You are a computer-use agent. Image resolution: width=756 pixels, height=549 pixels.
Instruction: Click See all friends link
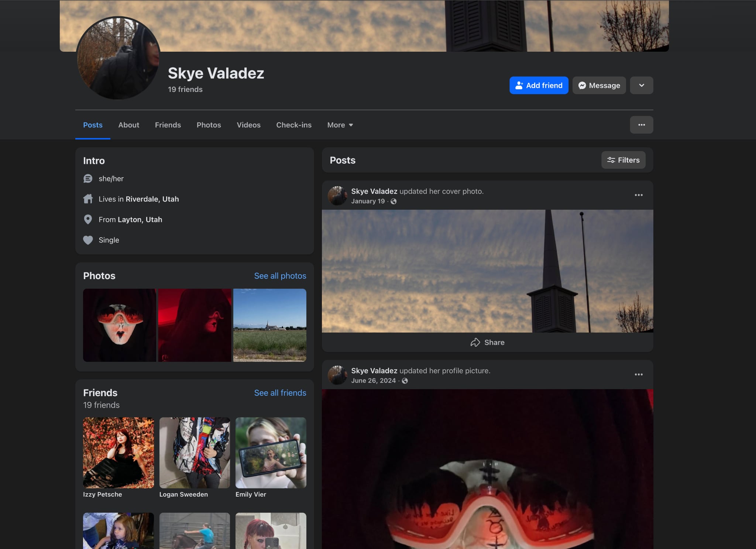[x=280, y=393]
